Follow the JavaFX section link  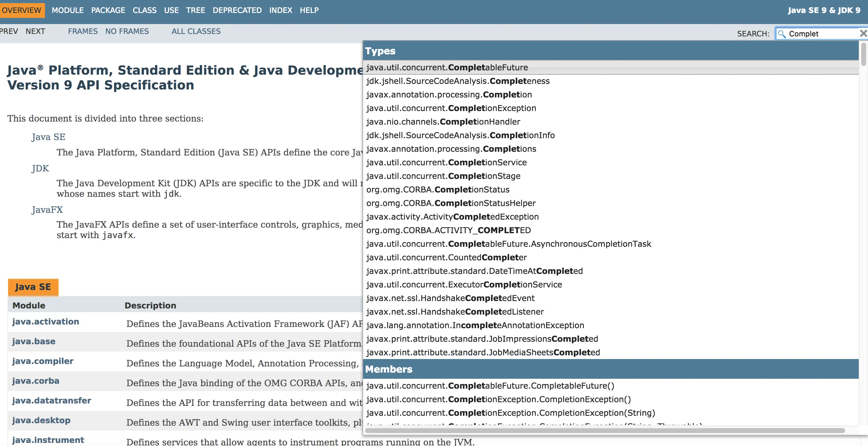(x=47, y=209)
